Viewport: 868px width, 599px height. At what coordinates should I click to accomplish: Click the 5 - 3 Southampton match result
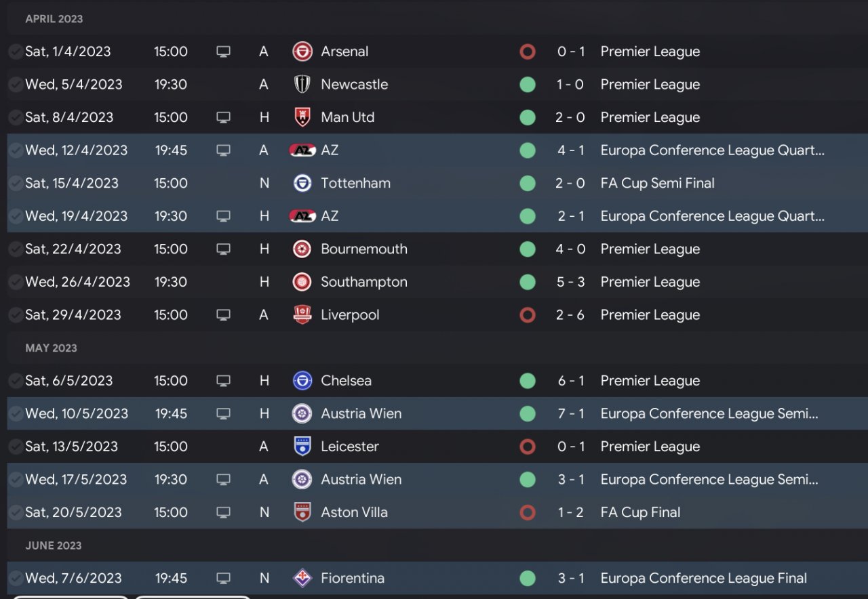[x=570, y=282]
